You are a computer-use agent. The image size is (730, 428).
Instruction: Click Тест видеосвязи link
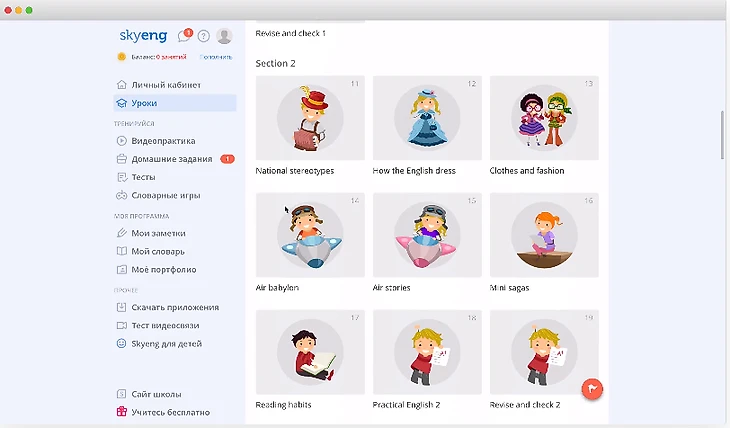point(165,325)
